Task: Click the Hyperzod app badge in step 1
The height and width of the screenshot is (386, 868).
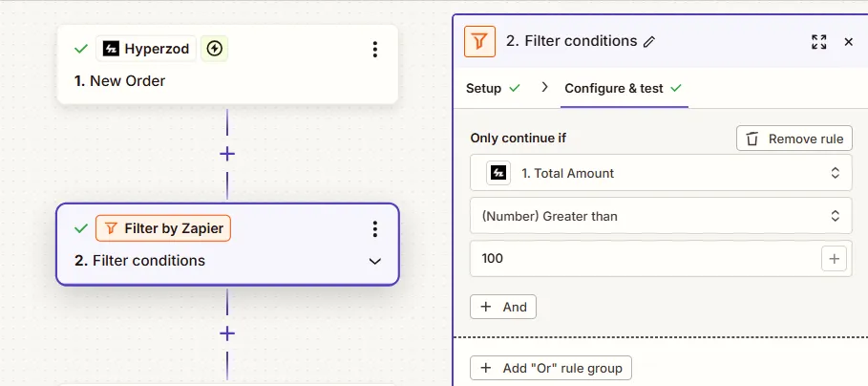Action: (146, 49)
